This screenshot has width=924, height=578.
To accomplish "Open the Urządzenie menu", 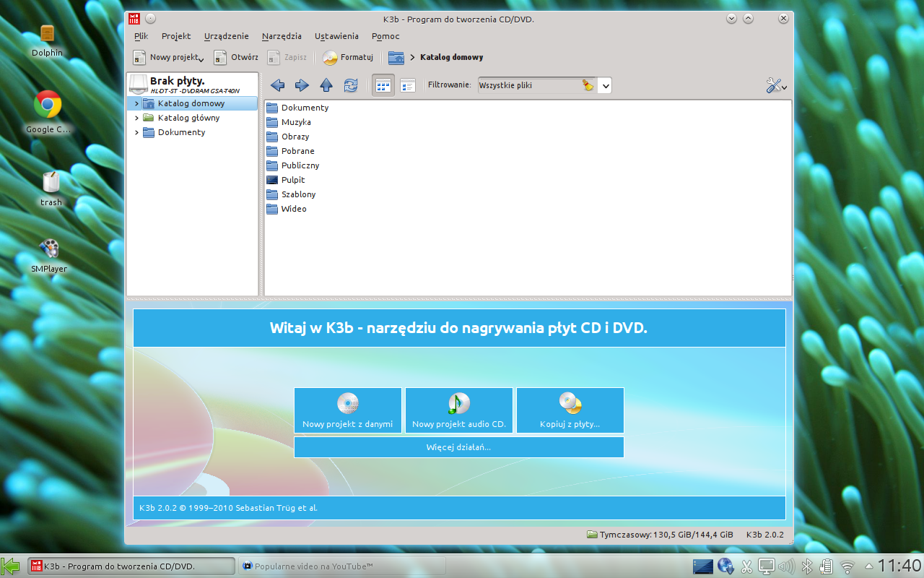I will click(x=226, y=36).
